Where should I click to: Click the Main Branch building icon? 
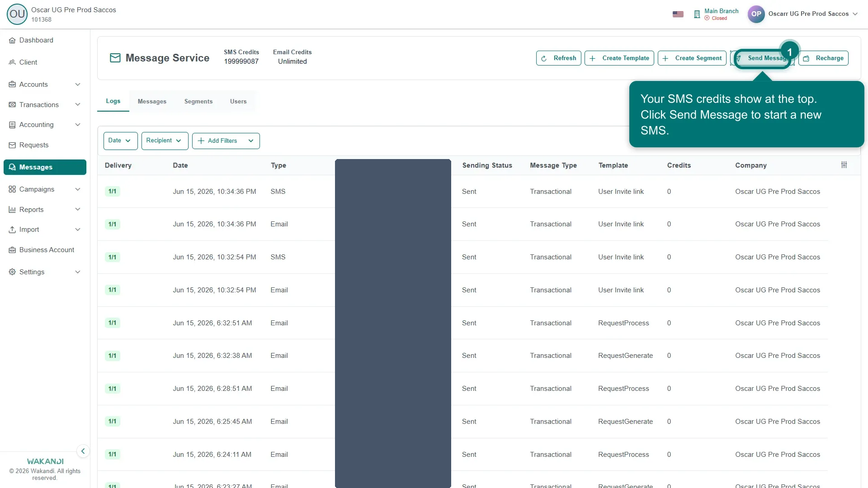click(x=697, y=14)
